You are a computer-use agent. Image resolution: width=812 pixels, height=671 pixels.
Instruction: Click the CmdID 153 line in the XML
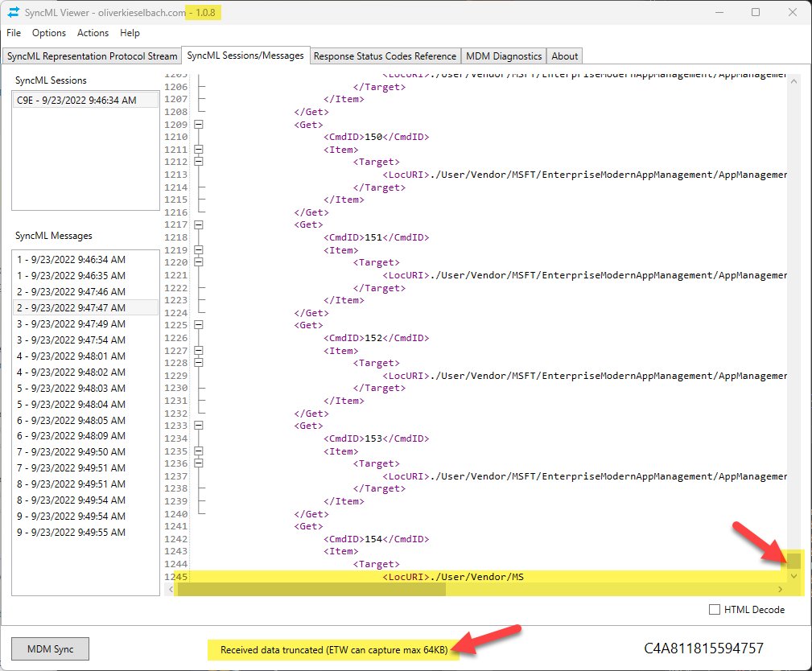[376, 438]
